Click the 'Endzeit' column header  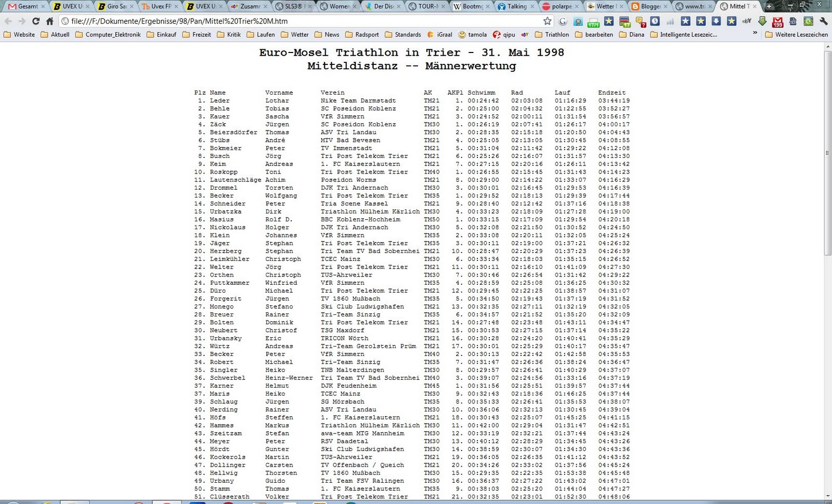pos(612,93)
